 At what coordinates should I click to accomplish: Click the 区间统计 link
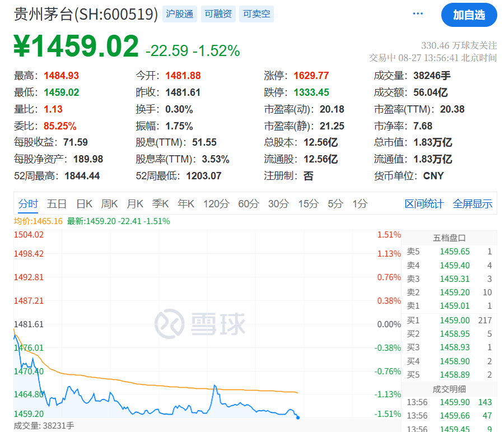click(424, 203)
